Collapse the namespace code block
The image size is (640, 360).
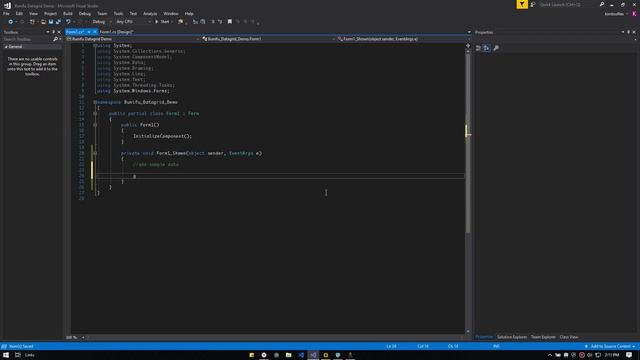(95, 102)
